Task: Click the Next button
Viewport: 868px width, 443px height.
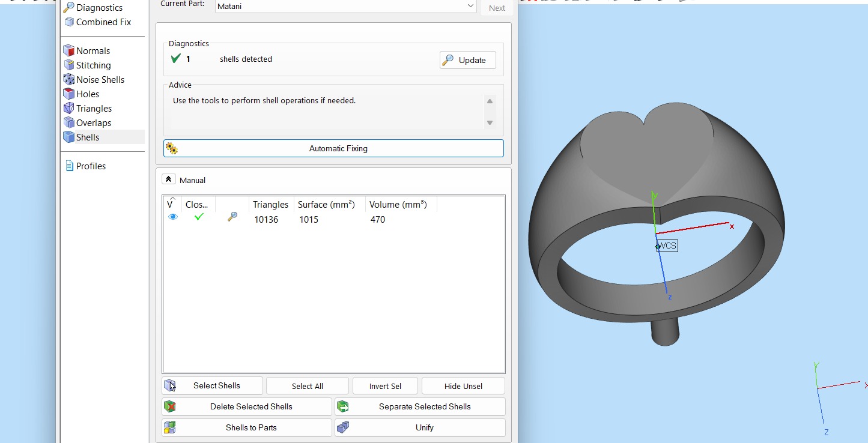Action: click(497, 8)
